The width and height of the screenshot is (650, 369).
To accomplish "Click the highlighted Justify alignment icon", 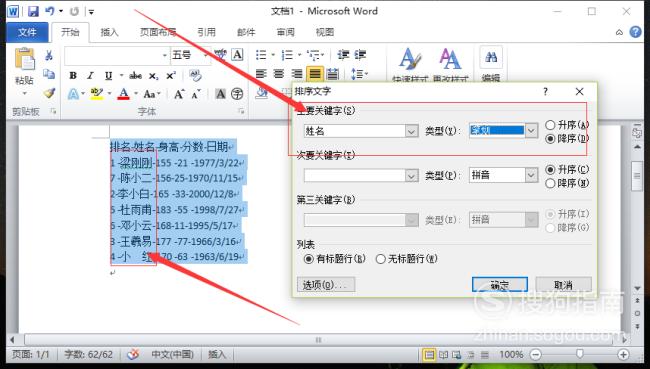I will coord(315,74).
